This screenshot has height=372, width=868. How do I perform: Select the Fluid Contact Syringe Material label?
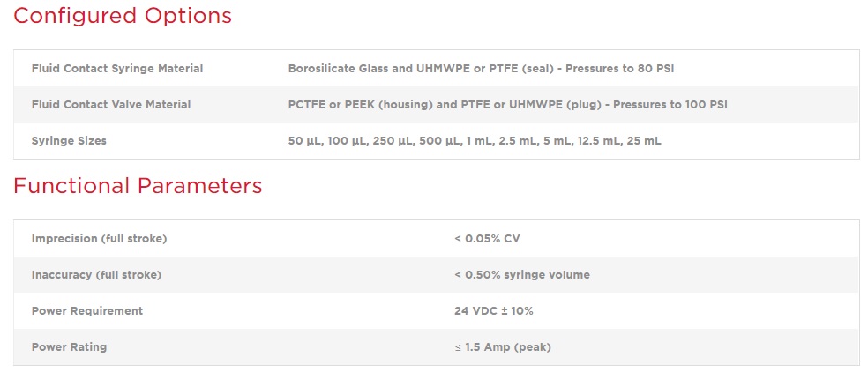(117, 68)
